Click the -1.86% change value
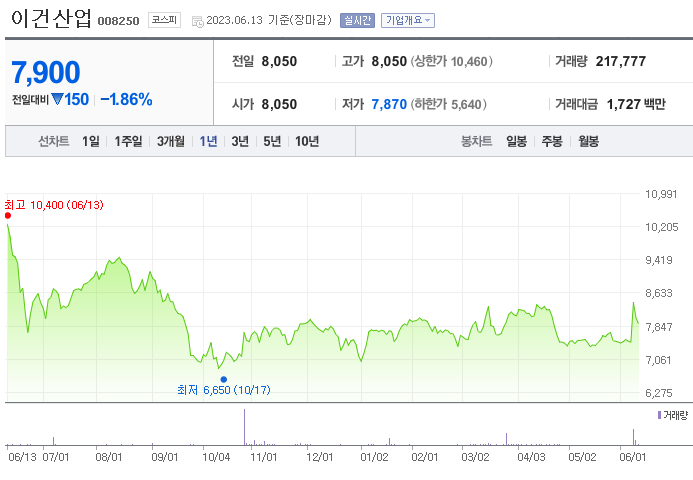 point(126,99)
